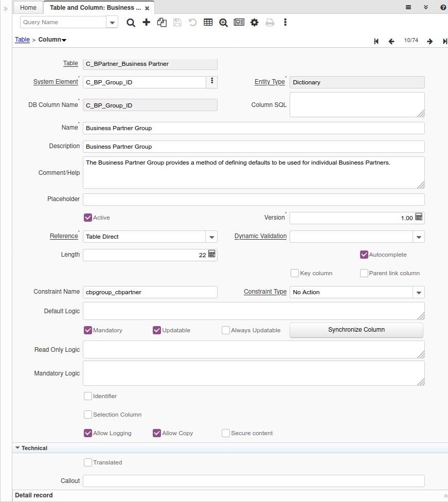448x502 pixels.
Task: Switch to the Home tab
Action: pyautogui.click(x=28, y=8)
